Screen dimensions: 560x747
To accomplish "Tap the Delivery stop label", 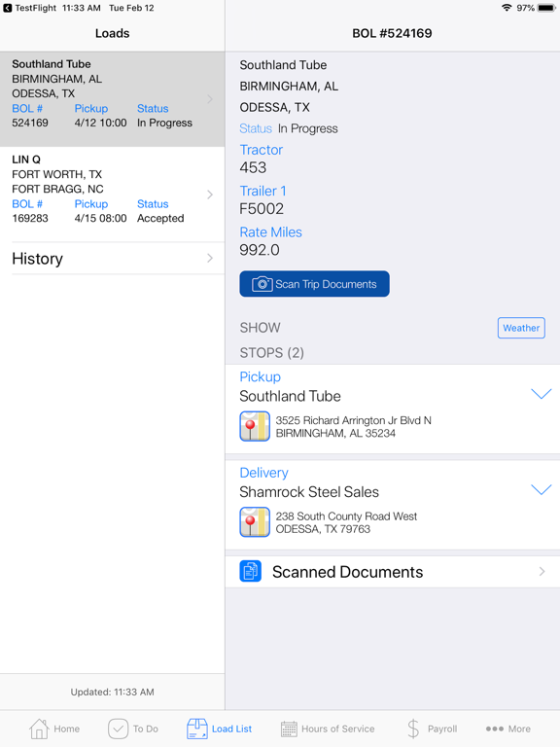I will 263,473.
